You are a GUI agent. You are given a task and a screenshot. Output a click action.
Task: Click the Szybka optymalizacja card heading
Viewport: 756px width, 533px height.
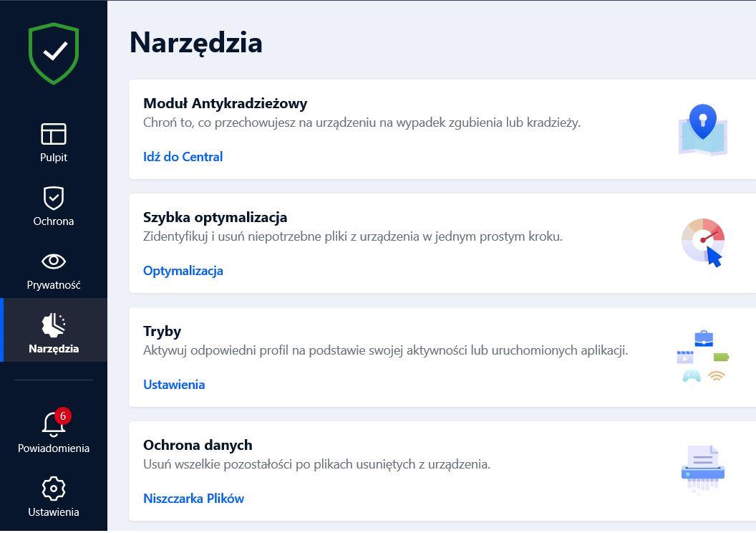pyautogui.click(x=215, y=217)
